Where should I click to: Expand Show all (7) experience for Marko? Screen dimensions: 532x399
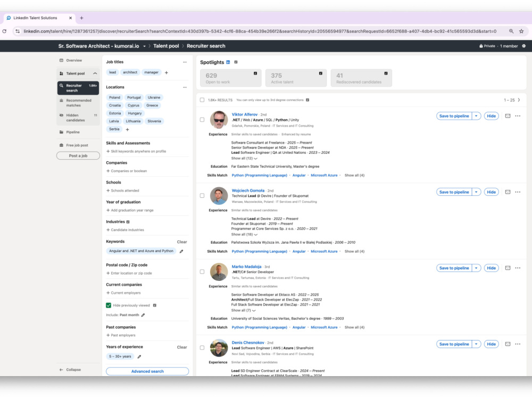click(243, 311)
